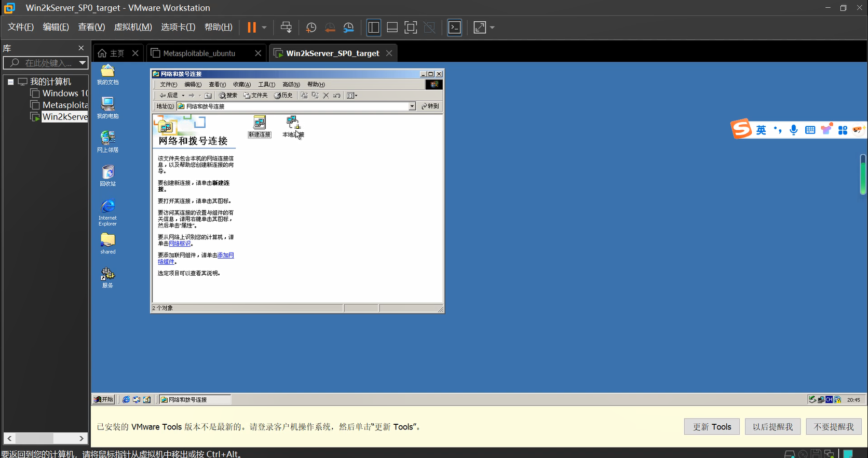Open the address bar dropdown arrow
This screenshot has width=868, height=458.
click(x=412, y=106)
